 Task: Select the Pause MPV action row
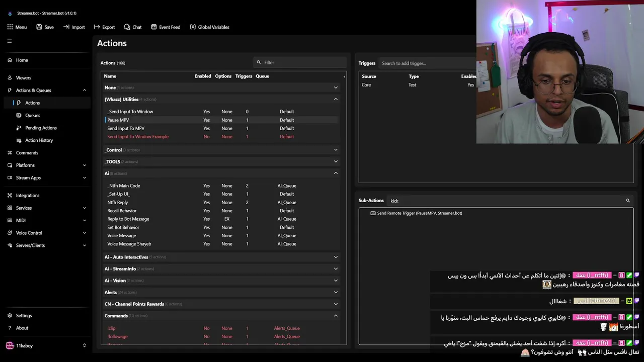pos(221,120)
